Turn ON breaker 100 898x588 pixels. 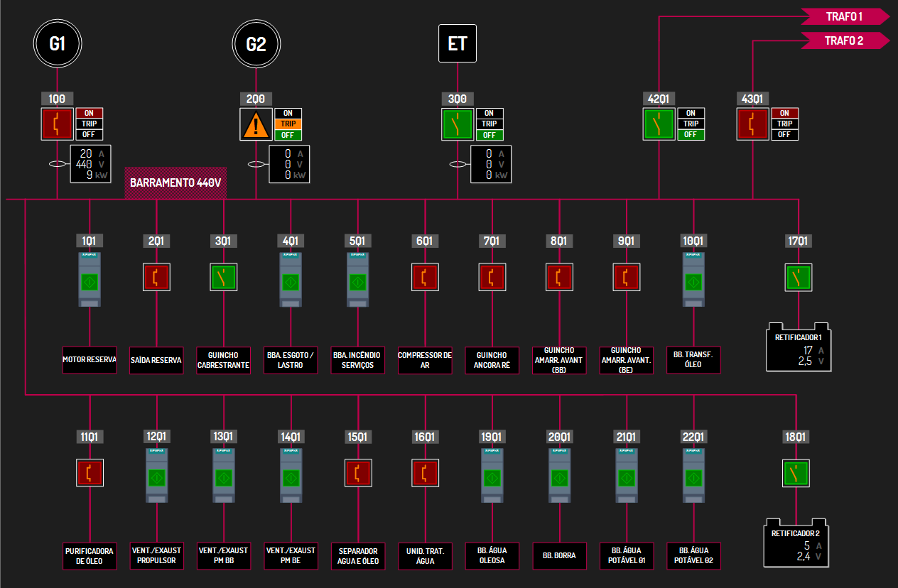[x=90, y=113]
